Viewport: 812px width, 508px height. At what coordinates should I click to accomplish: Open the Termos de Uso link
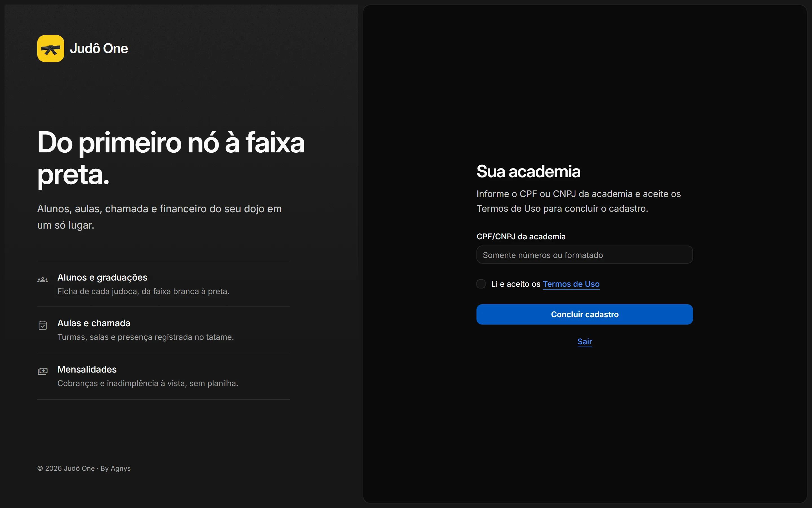coord(571,284)
